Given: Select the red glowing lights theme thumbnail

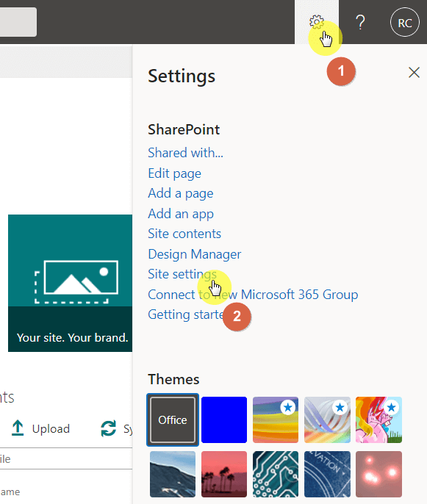Looking at the screenshot, I should (378, 474).
